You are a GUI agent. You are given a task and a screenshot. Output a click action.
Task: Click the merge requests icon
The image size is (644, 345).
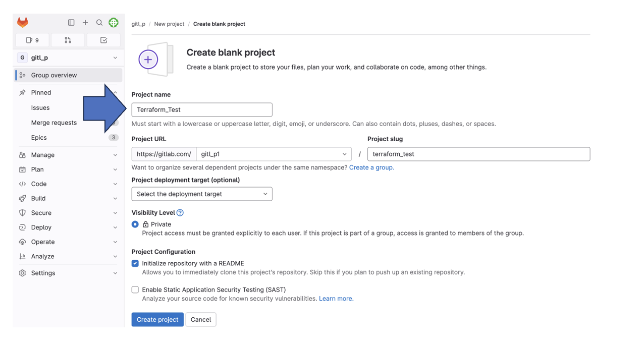(68, 40)
